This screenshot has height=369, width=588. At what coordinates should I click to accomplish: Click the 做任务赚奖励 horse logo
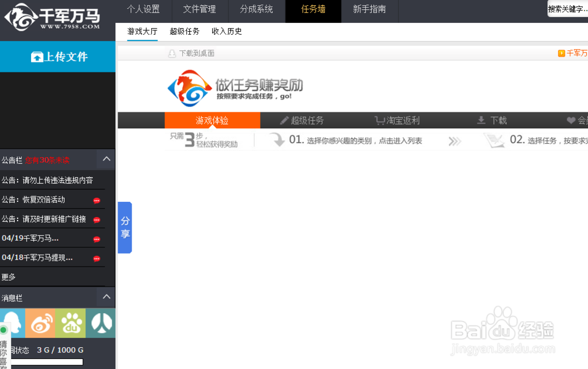click(190, 88)
